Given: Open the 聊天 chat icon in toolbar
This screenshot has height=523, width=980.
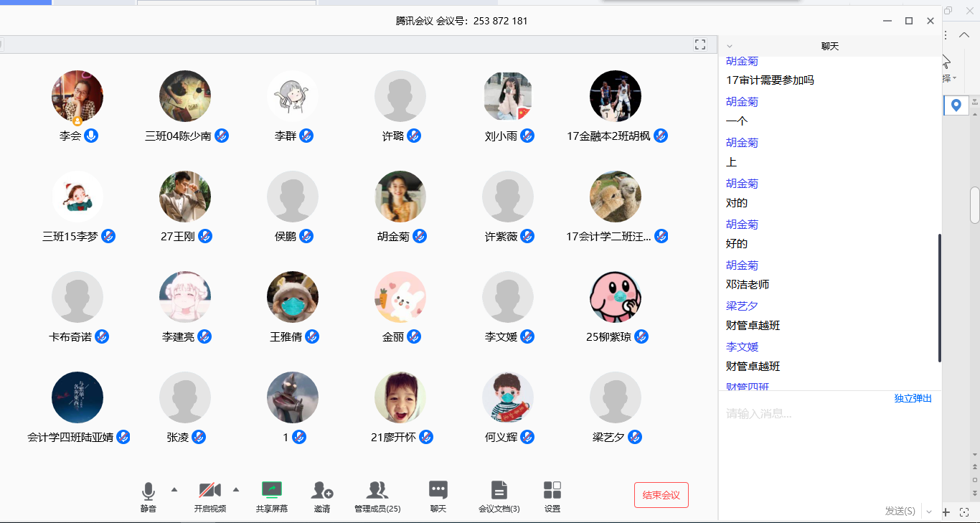Looking at the screenshot, I should (x=438, y=491).
